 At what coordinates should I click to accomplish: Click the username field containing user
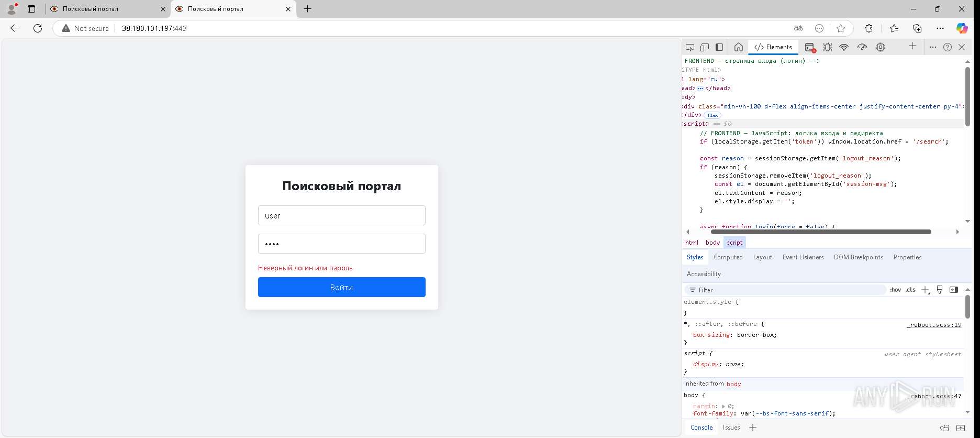pos(341,215)
